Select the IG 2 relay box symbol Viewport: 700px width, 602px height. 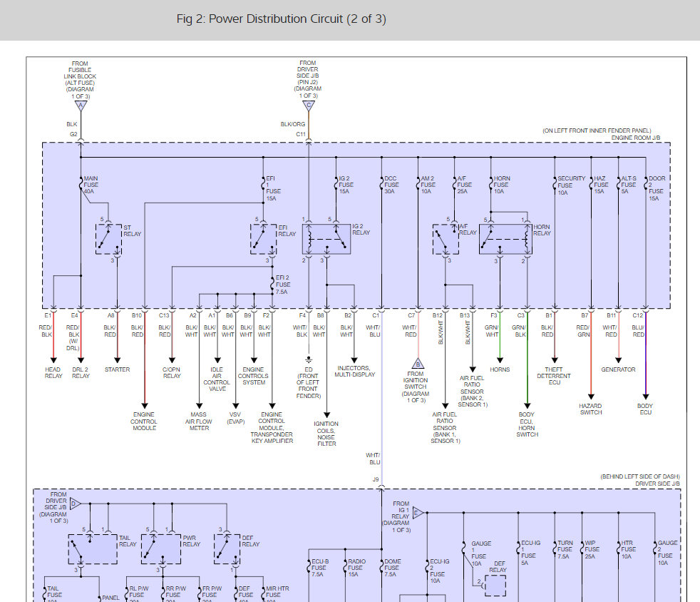coord(326,240)
